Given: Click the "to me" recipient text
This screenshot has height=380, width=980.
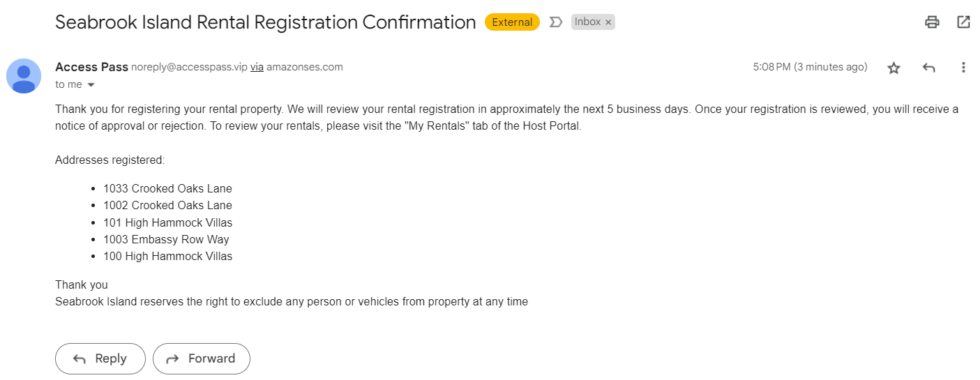Looking at the screenshot, I should (x=68, y=85).
